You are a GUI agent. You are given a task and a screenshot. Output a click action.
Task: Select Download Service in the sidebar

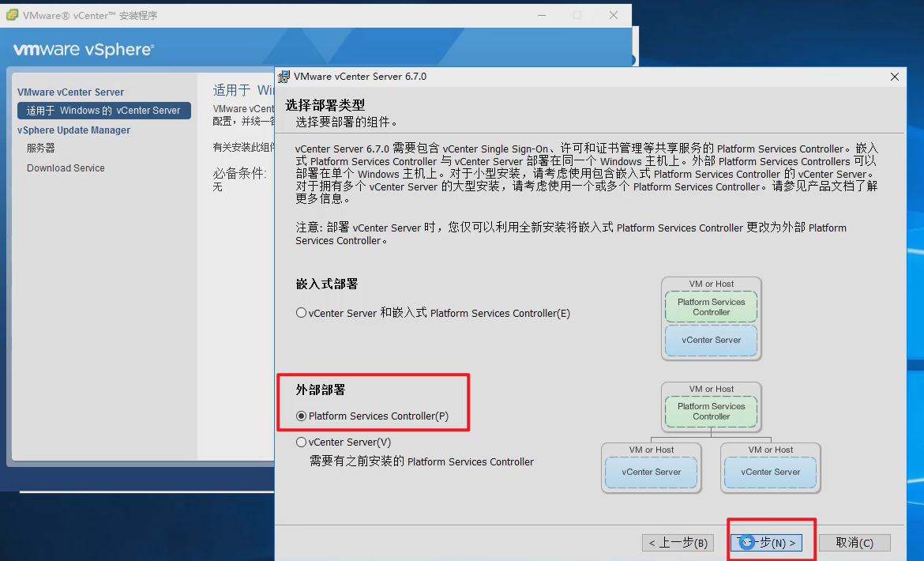pos(66,168)
